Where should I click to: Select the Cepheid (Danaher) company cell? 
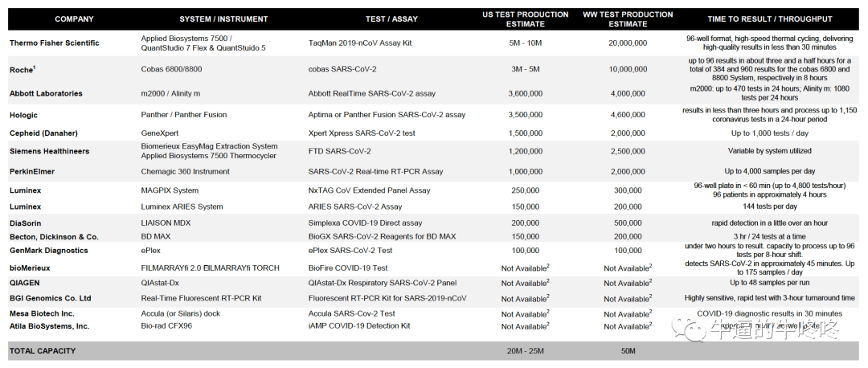click(x=43, y=133)
